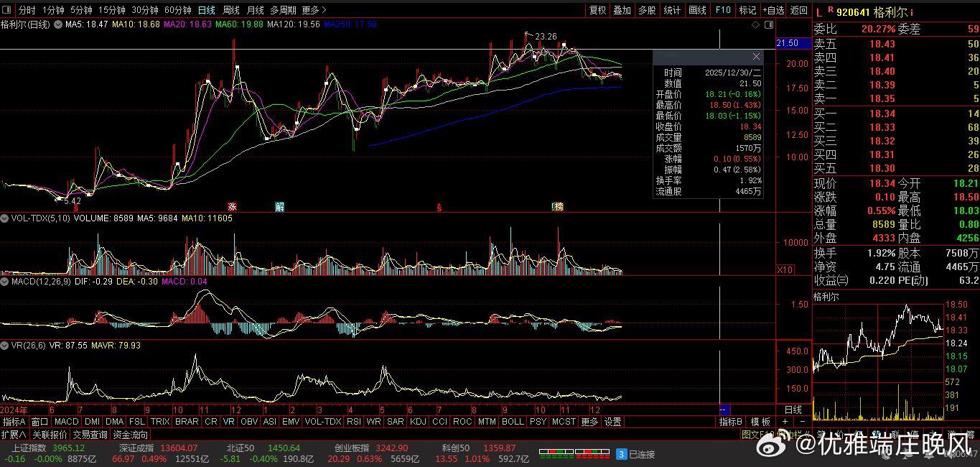This screenshot has width=980, height=467.
Task: Select the BOLL indicator tab
Action: 513,422
